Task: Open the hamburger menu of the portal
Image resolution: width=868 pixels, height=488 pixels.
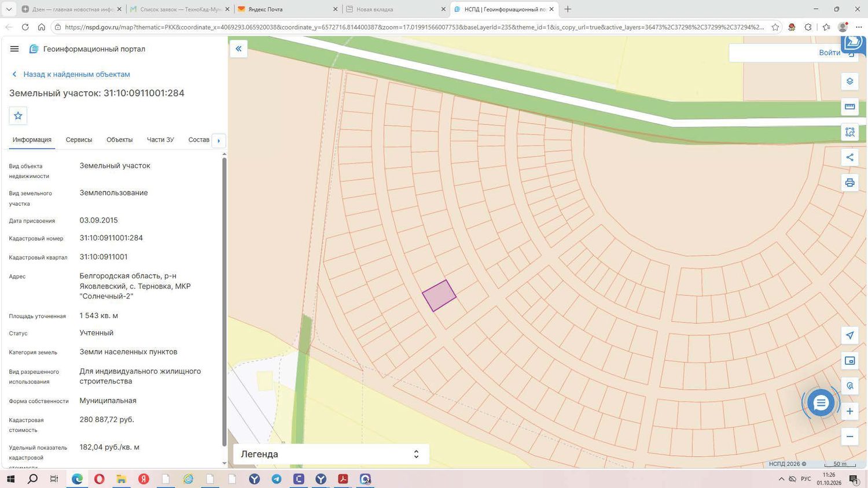Action: tap(14, 49)
